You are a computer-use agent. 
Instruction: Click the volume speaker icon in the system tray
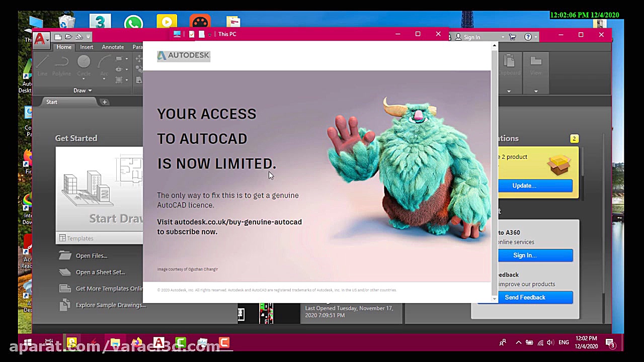coord(550,343)
